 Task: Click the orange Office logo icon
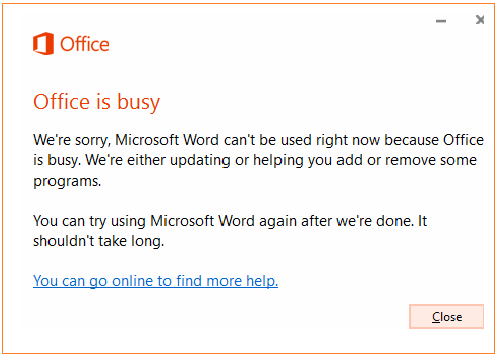43,44
